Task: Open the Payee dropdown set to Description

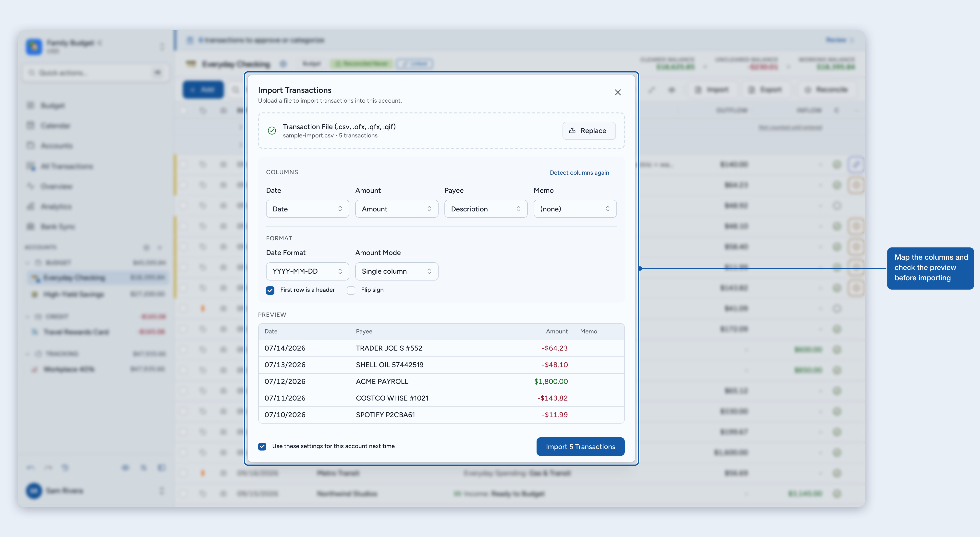Action: pos(486,209)
